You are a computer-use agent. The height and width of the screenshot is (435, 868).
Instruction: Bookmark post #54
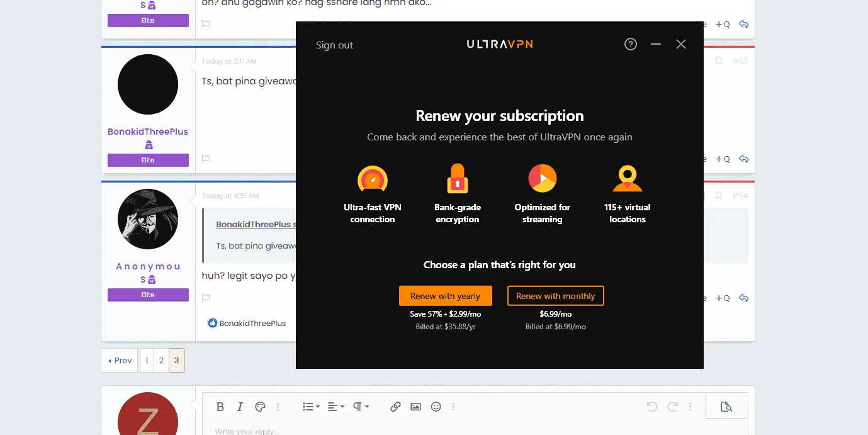pyautogui.click(x=718, y=196)
